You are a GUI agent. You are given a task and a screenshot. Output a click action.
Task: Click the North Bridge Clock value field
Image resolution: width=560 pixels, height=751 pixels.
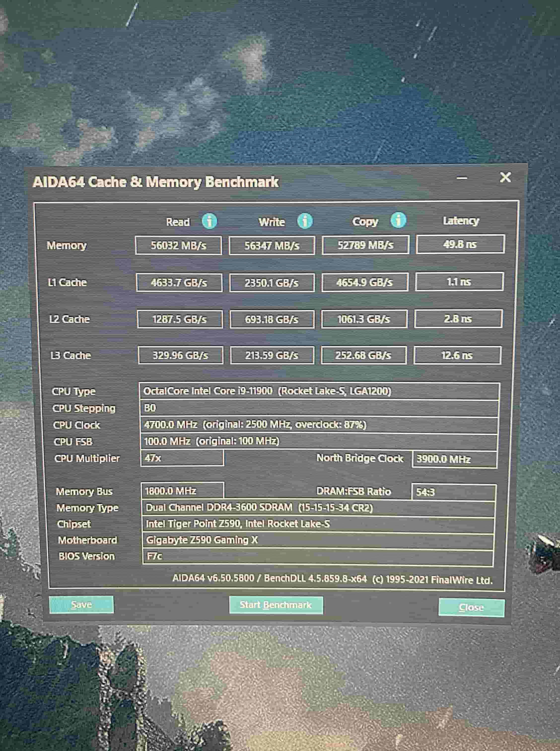pyautogui.click(x=454, y=459)
